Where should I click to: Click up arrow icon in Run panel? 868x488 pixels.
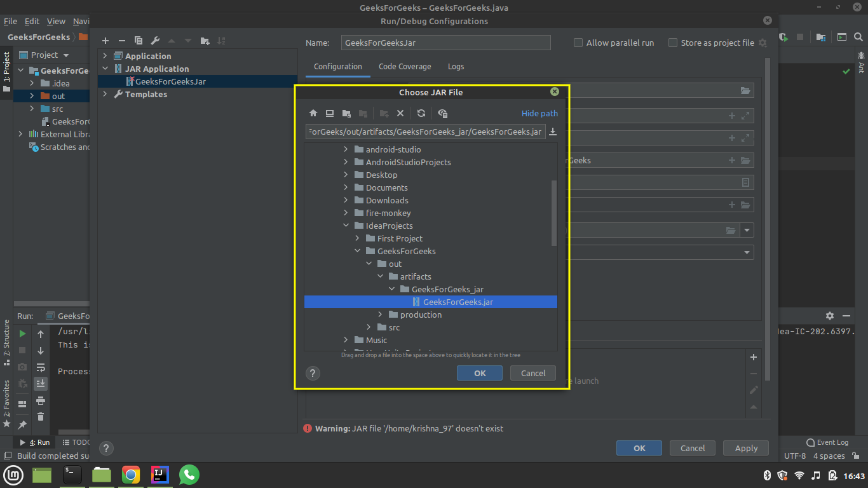[41, 334]
